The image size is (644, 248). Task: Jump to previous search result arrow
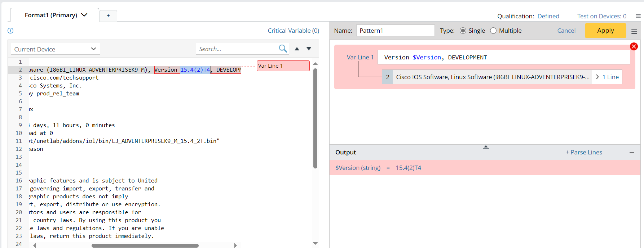pos(297,49)
